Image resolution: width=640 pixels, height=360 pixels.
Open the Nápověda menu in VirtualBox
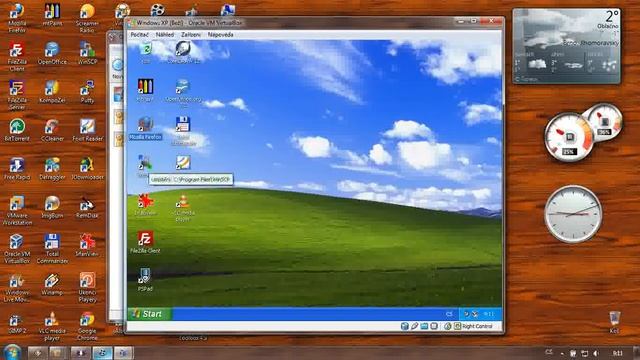(x=220, y=35)
